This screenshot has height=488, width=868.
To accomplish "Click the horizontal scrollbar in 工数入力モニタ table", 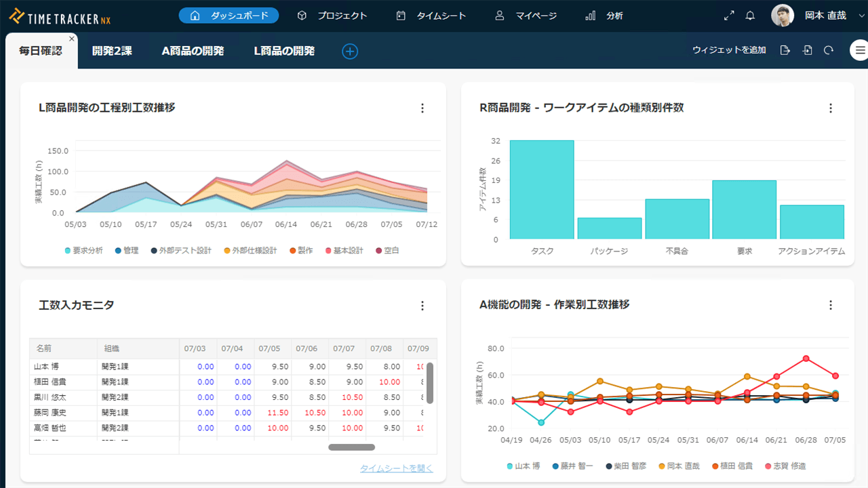I will pyautogui.click(x=351, y=447).
